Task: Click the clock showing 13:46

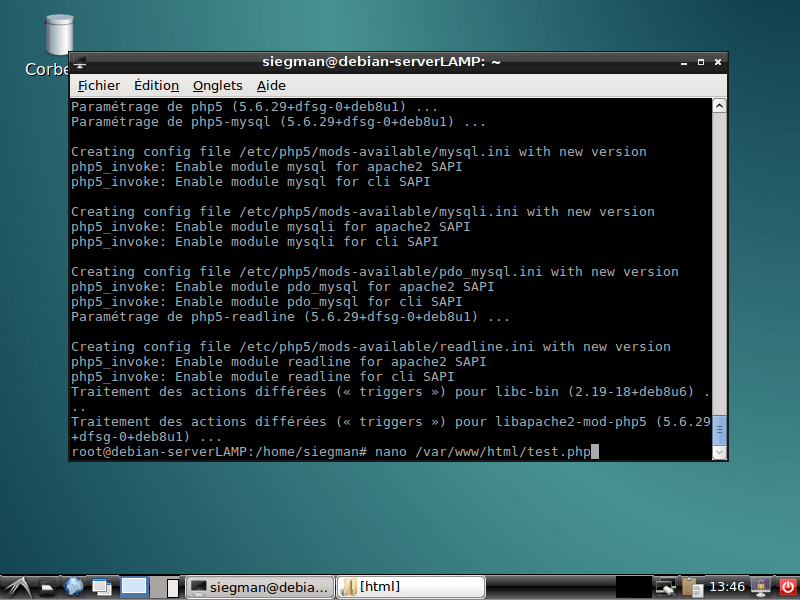Action: (727, 587)
